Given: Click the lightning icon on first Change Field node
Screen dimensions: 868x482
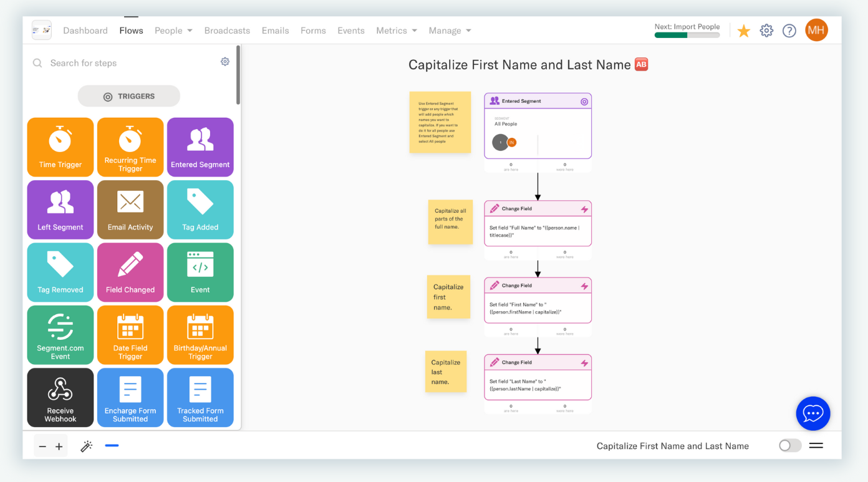Looking at the screenshot, I should click(584, 209).
